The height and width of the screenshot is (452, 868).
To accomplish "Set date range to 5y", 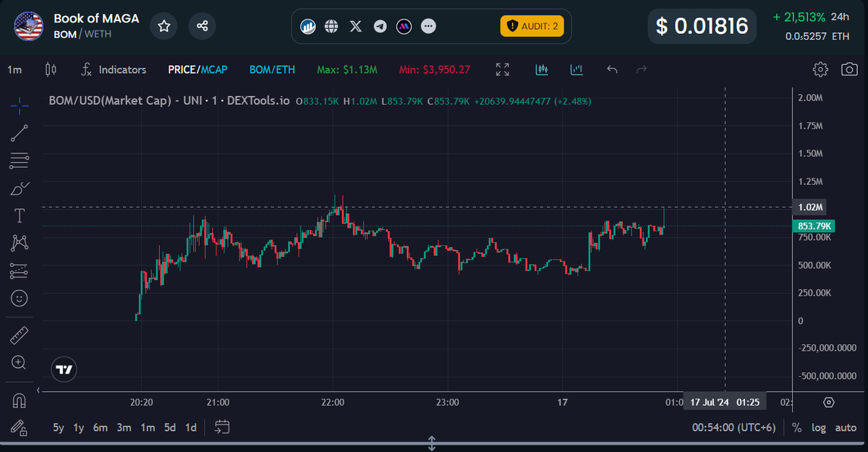I will 59,427.
